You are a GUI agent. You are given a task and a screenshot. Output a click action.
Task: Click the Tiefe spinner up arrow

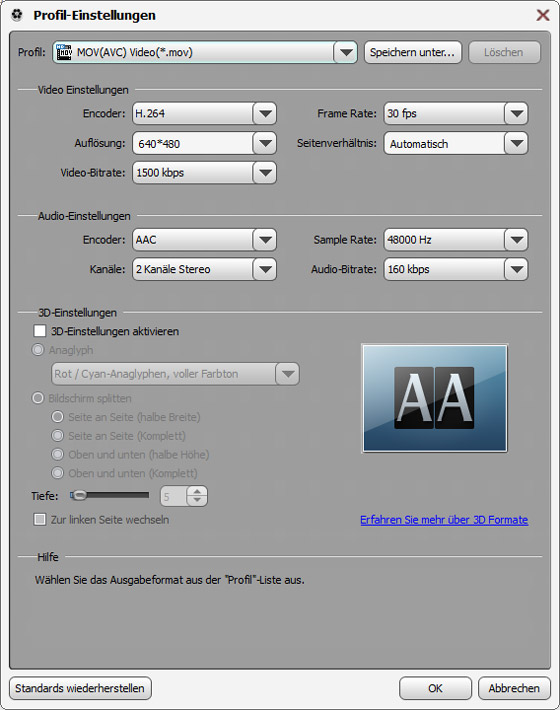tap(197, 491)
